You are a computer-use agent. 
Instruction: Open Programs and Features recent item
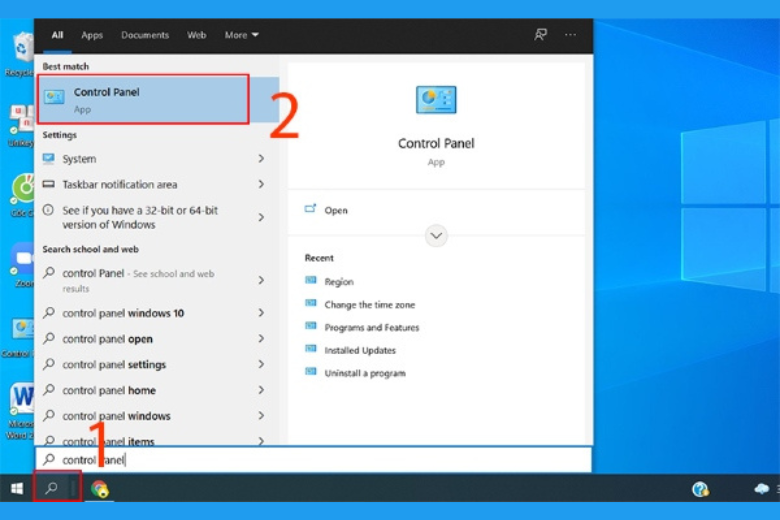point(372,327)
